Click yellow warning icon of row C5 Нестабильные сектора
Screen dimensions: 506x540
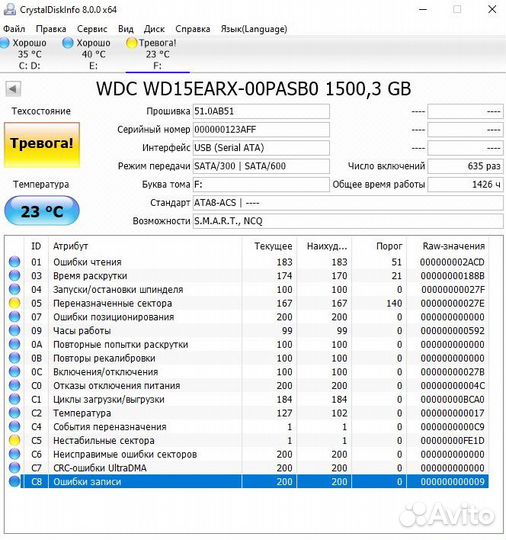pos(14,440)
